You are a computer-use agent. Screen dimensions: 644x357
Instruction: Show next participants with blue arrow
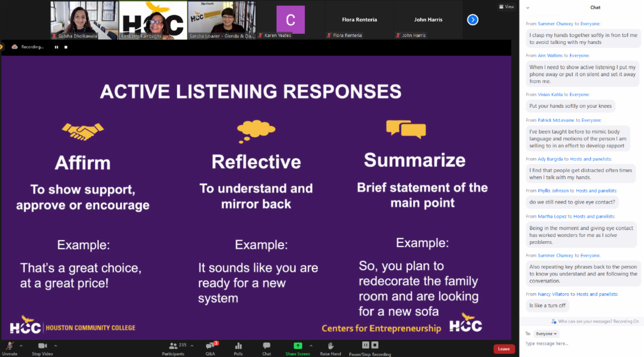[x=472, y=20]
